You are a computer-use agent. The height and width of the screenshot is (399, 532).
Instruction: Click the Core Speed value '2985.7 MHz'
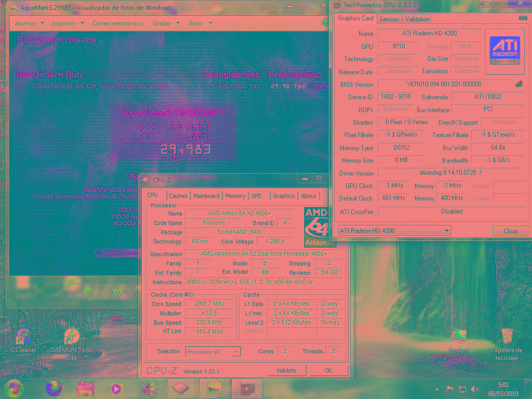(210, 303)
